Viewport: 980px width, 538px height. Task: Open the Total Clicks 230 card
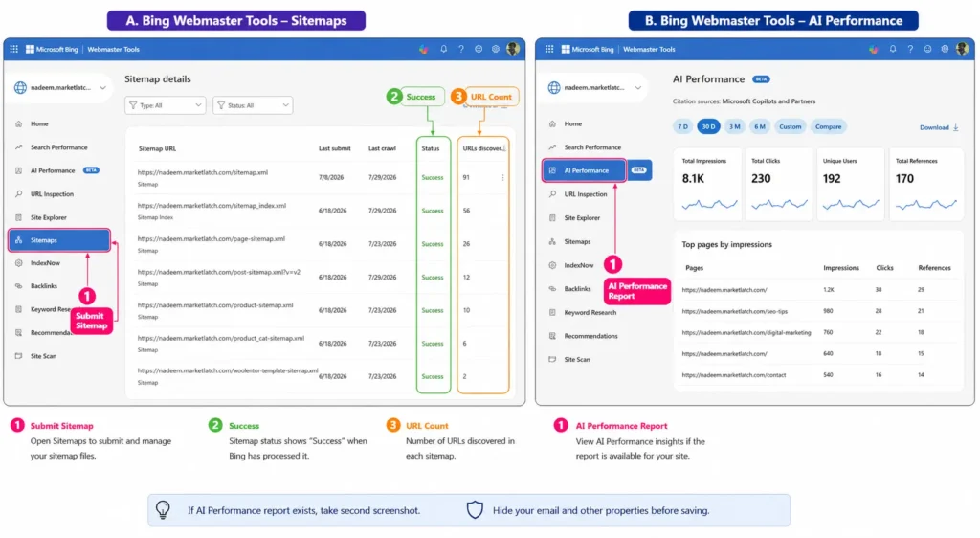point(779,185)
